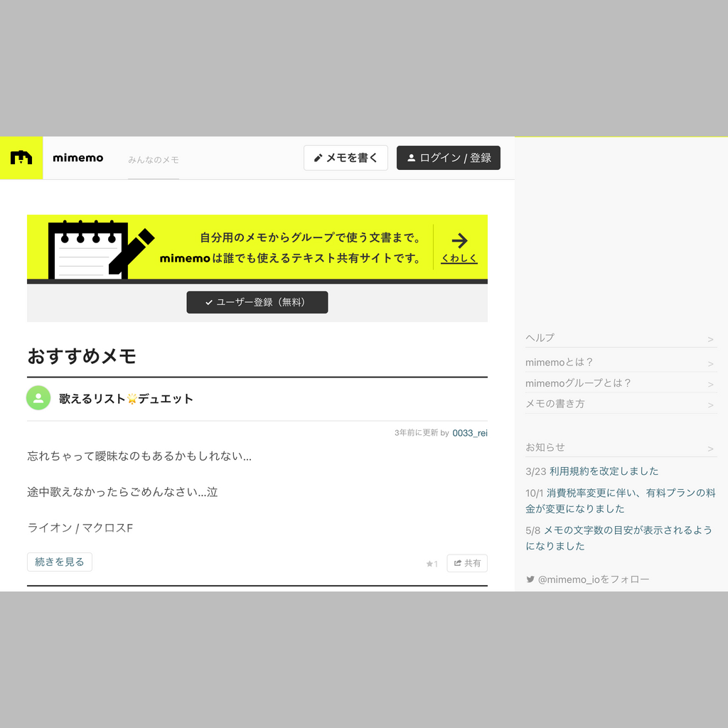The image size is (728, 728).
Task: Click the 続きを見る button
Action: pyautogui.click(x=60, y=561)
